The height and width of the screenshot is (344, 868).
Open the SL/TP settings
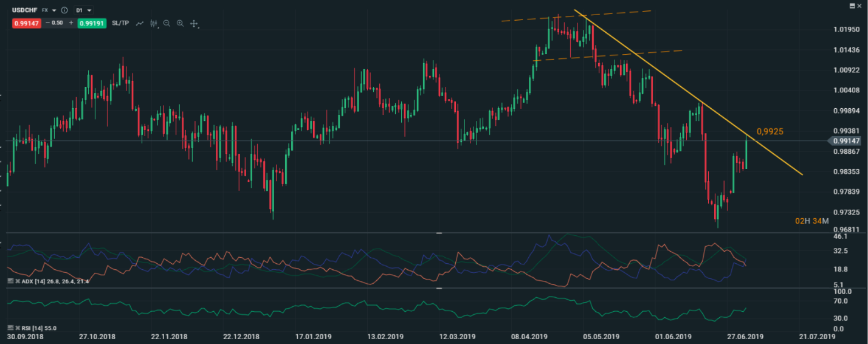(x=120, y=23)
